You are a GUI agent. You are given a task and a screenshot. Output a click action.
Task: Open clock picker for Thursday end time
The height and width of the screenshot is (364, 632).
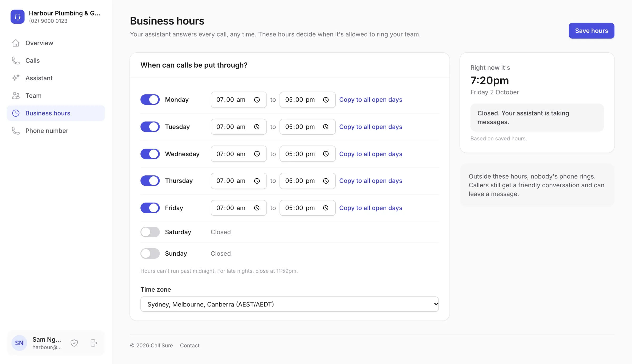pos(326,181)
